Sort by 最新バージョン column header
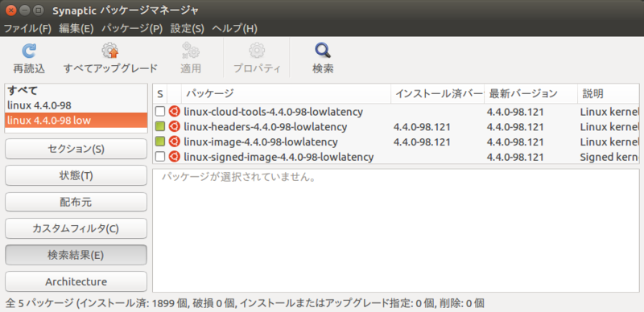Screen dimensions: 644x312 click(531, 93)
